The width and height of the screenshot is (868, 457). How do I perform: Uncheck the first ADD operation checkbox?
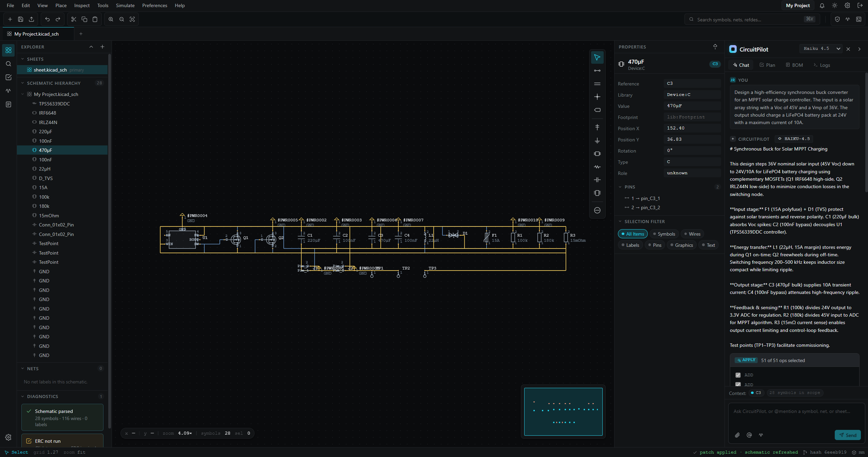[738, 375]
